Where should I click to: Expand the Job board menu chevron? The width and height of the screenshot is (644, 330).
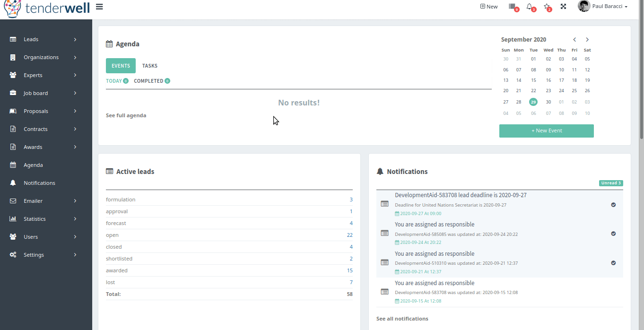pos(75,93)
